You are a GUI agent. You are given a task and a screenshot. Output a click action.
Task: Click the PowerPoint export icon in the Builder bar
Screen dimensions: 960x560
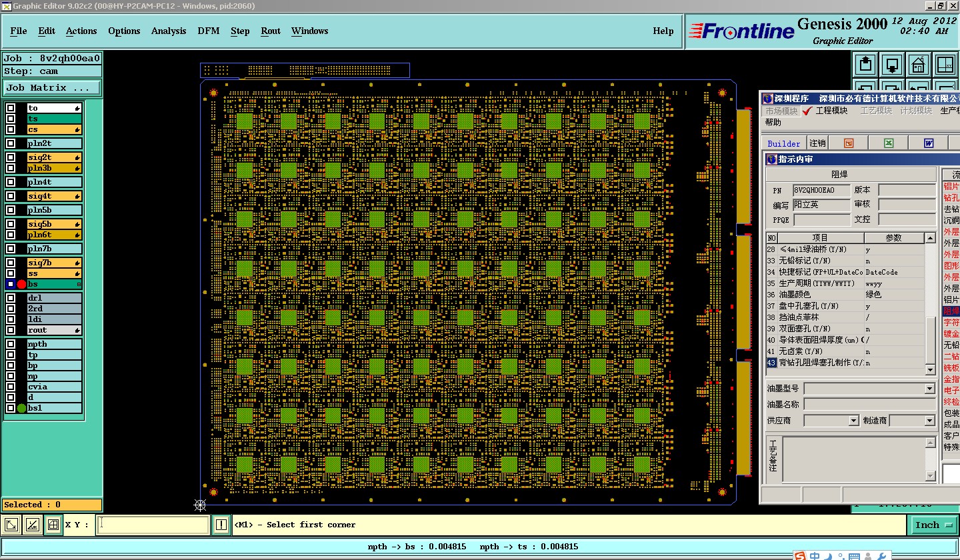[849, 143]
